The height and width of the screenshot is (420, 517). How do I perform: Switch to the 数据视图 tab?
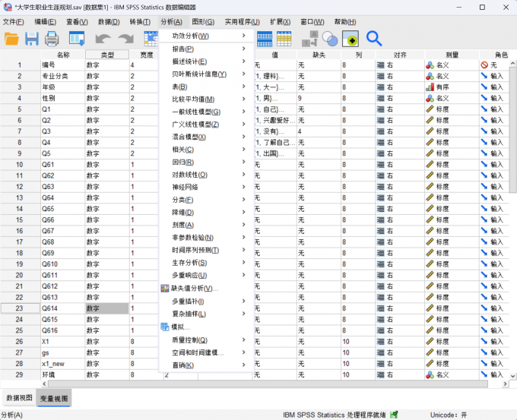19,398
